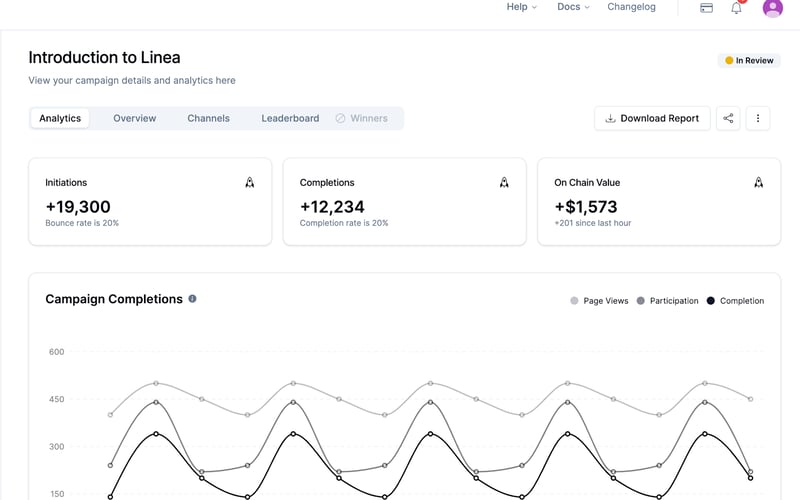Click the In Review status badge
Image resolution: width=800 pixels, height=500 pixels.
(x=749, y=60)
